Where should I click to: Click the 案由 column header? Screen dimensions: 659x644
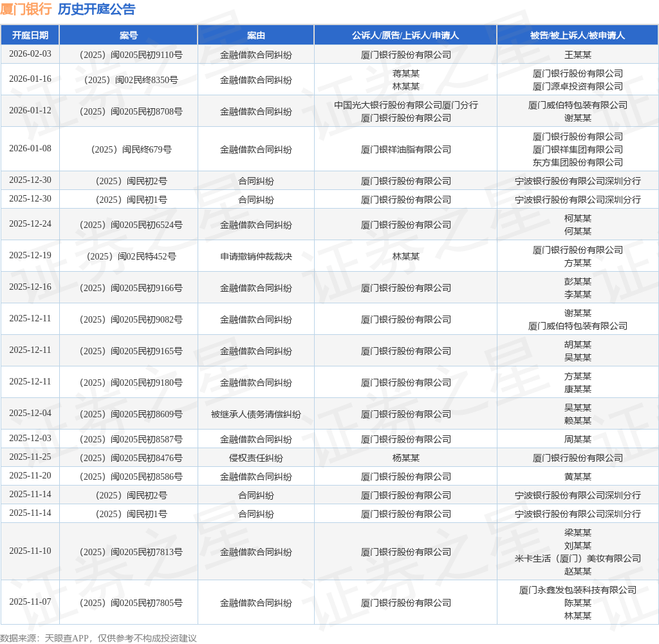click(x=256, y=35)
